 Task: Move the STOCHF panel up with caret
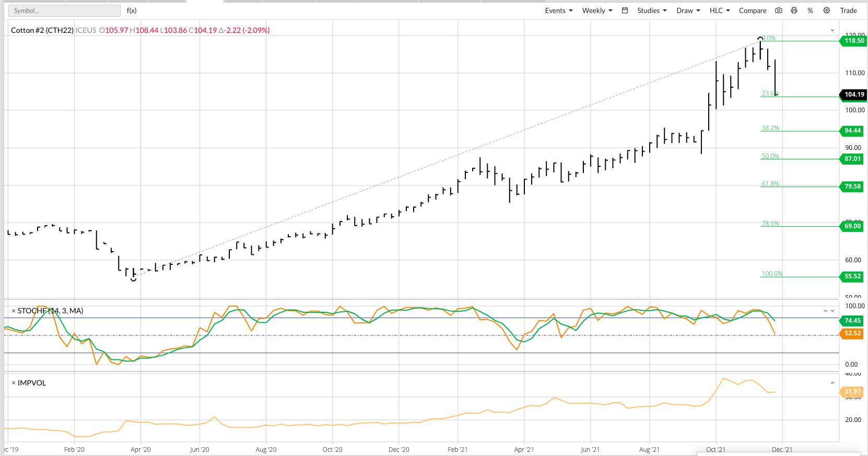click(826, 311)
